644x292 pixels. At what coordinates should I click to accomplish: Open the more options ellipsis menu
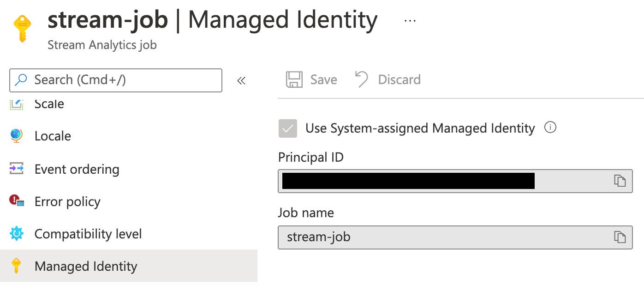point(410,21)
